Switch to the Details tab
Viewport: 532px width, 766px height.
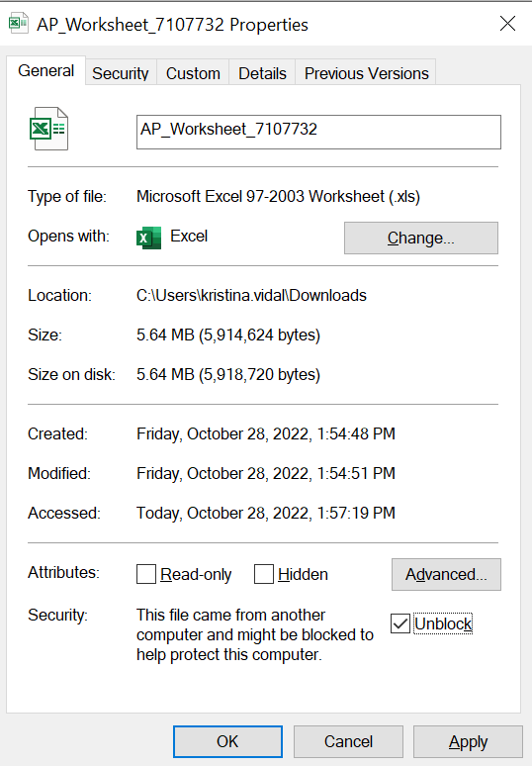[262, 73]
